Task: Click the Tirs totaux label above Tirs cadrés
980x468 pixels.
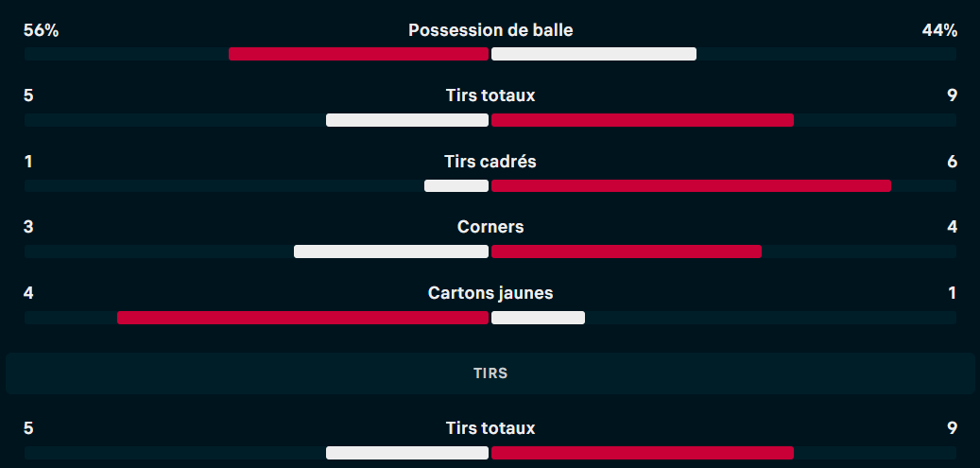Action: [490, 95]
